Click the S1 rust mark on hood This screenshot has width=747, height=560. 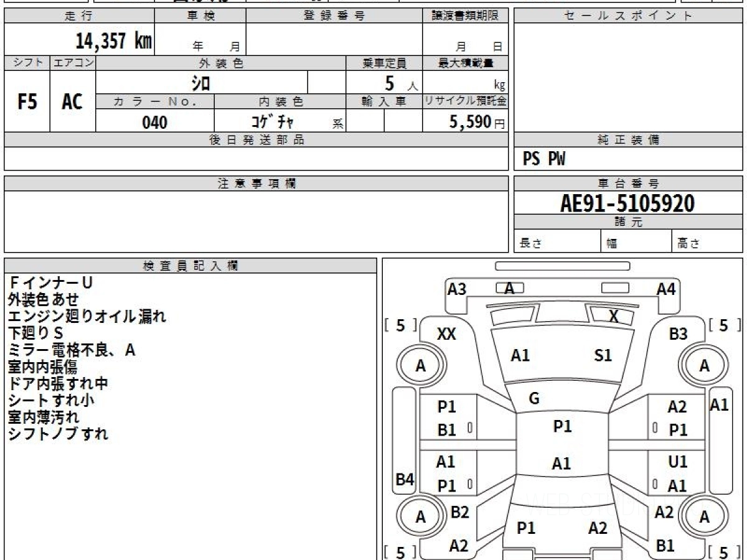[603, 355]
